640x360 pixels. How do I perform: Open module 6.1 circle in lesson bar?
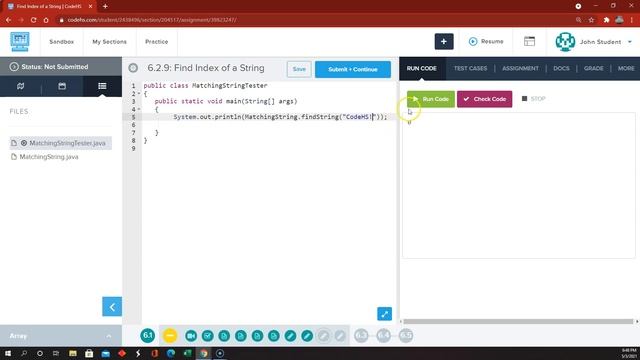click(148, 336)
